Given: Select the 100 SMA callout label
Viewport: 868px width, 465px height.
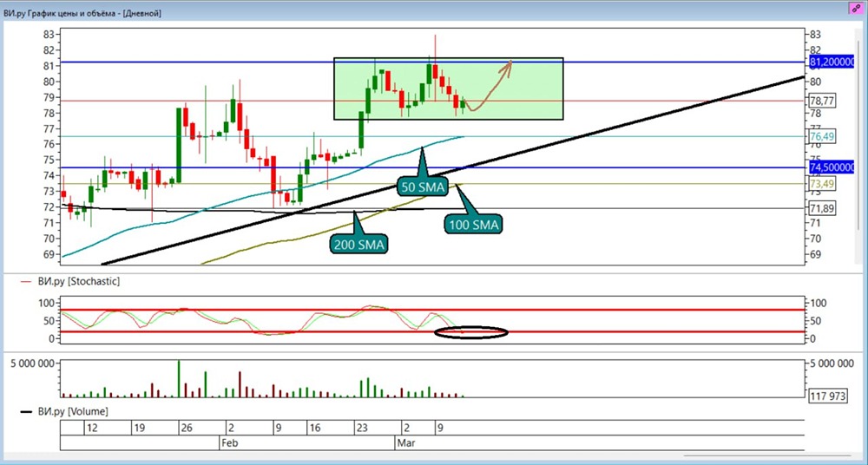Looking at the screenshot, I should pyautogui.click(x=473, y=224).
